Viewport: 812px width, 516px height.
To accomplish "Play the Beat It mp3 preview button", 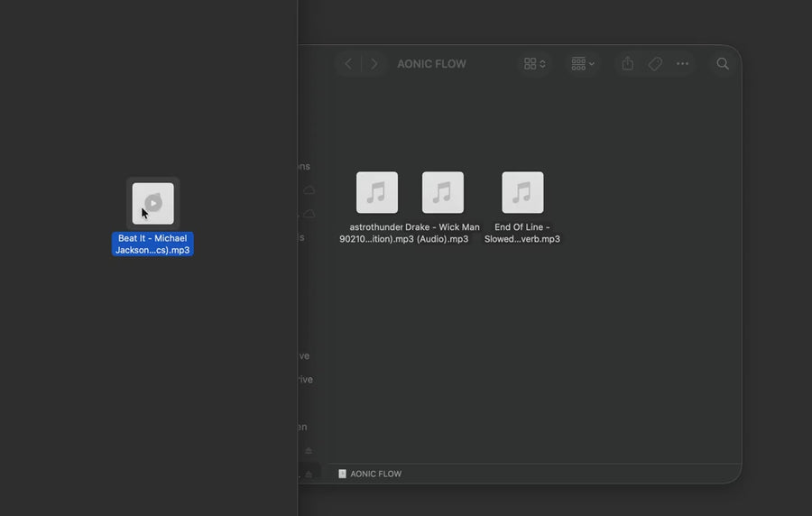I will (153, 203).
